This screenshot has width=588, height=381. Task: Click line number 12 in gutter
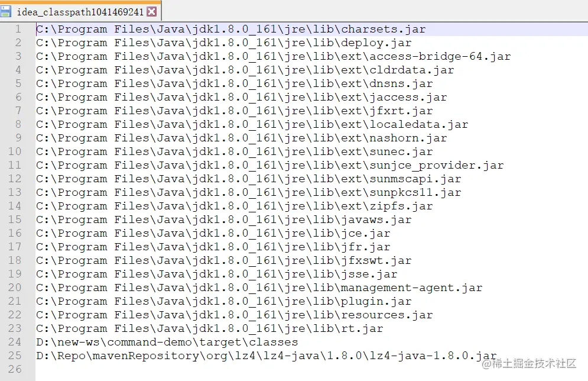tap(15, 179)
